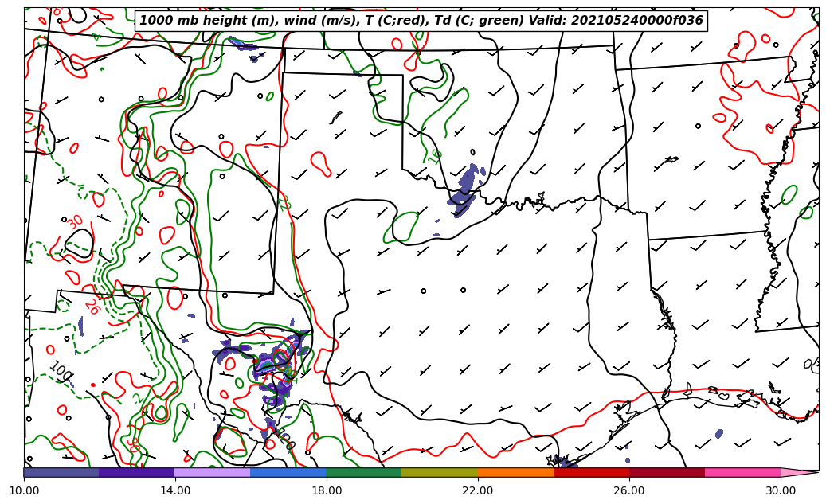This screenshot has width=826, height=504.
Task: Click the black "100" height contour label
Action: (61, 371)
